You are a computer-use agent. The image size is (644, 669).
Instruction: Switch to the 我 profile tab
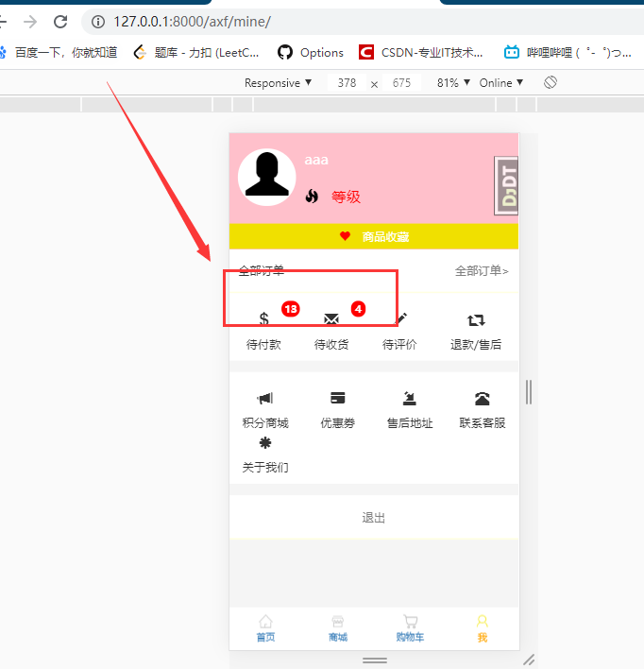coord(483,628)
